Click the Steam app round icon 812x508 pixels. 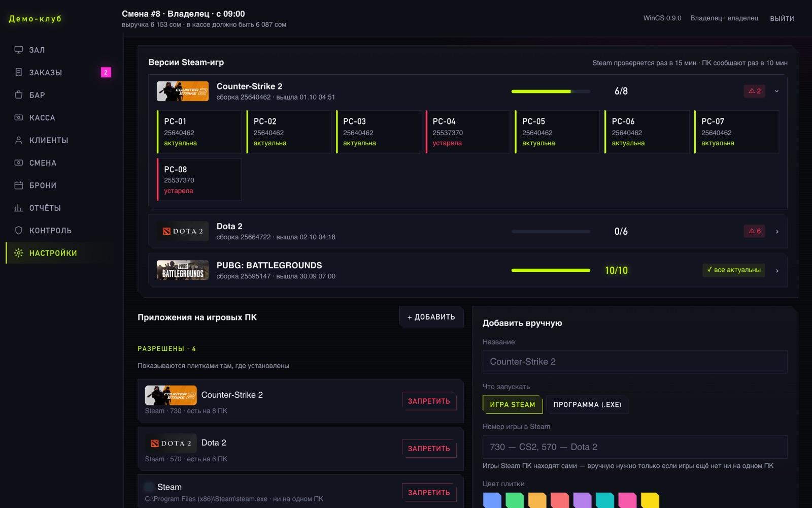(x=149, y=487)
